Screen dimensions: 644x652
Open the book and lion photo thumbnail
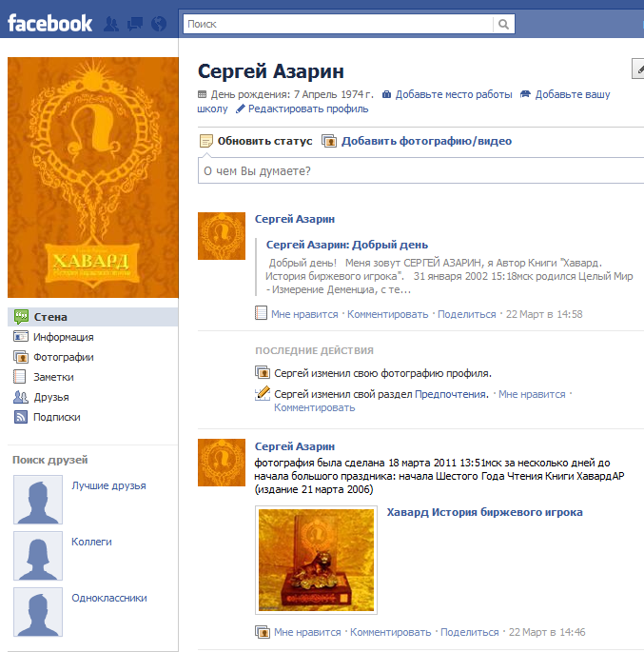pos(316,560)
